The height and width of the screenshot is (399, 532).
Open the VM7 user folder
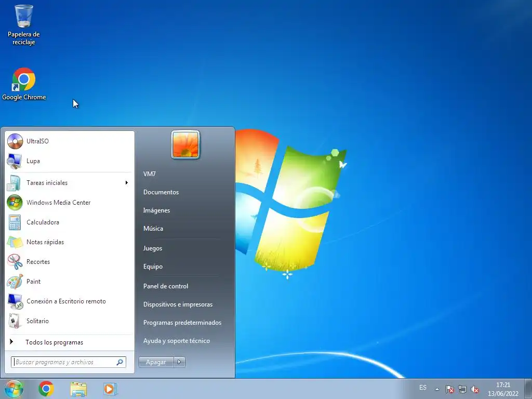coord(149,174)
